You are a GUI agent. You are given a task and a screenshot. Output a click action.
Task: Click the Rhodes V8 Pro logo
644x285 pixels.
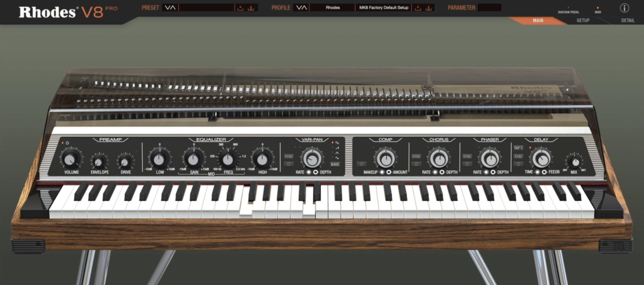point(68,12)
